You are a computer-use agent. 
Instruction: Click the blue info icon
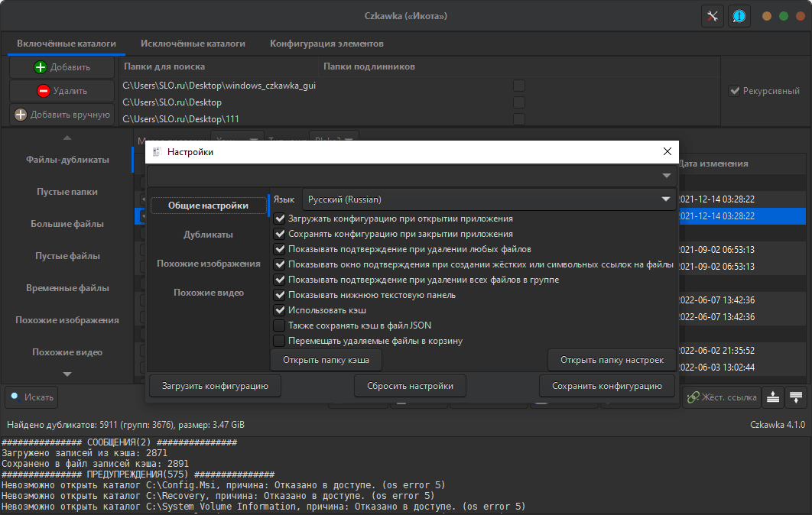pyautogui.click(x=739, y=17)
